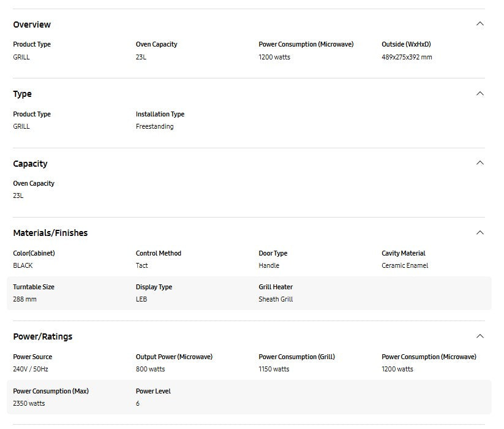This screenshot has height=429, width=504.
Task: Click the Power/Ratings heading
Action: click(42, 336)
